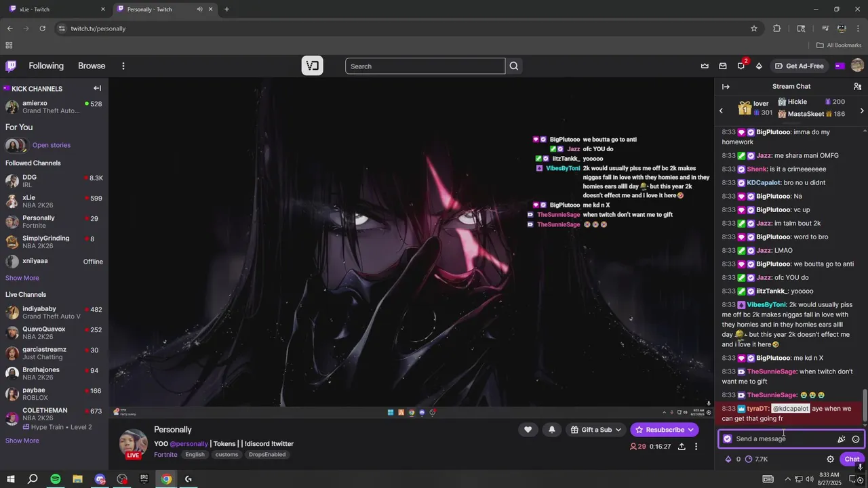Toggle stream notifications bell
Viewport: 868px width, 488px height.
(551, 429)
